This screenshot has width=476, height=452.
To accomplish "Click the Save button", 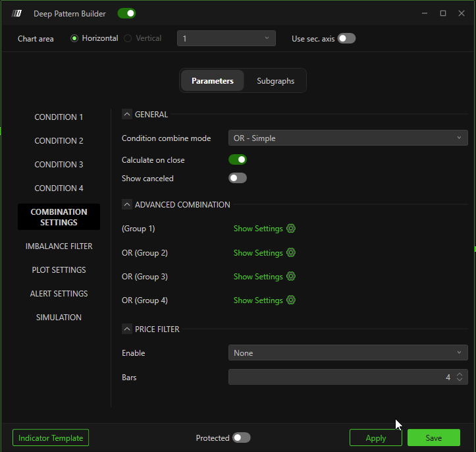I will pos(433,438).
